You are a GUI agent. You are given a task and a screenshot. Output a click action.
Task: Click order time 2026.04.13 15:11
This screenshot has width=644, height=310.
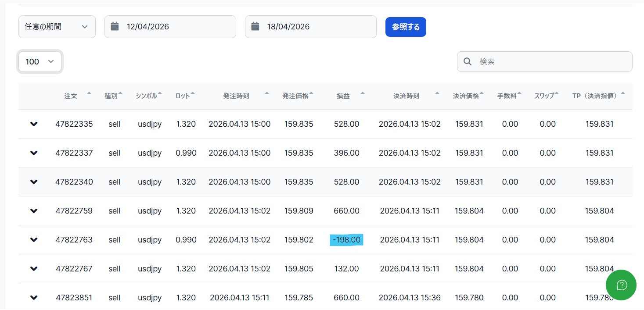point(240,298)
